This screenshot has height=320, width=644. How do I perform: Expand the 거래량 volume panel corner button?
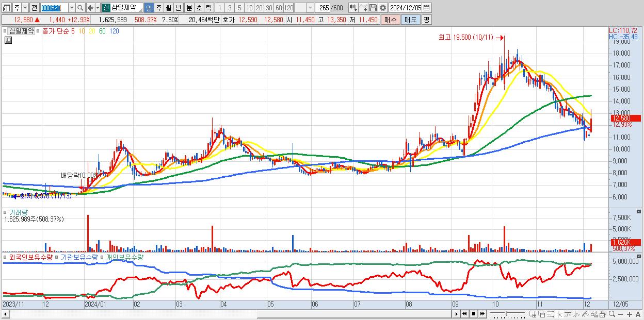[639, 212]
